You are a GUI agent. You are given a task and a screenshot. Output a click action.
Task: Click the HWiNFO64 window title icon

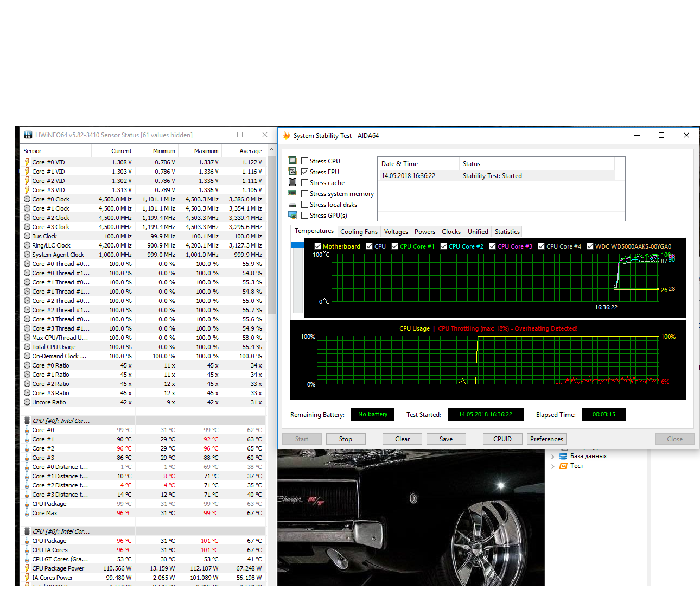28,135
